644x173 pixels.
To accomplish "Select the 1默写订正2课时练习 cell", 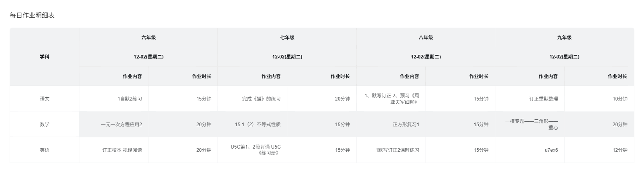I will tap(397, 150).
